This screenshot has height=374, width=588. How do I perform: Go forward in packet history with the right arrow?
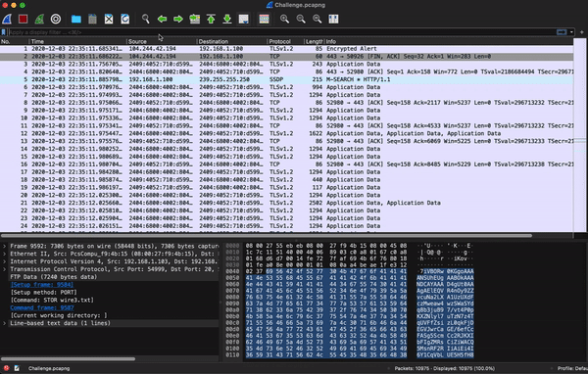(x=178, y=19)
